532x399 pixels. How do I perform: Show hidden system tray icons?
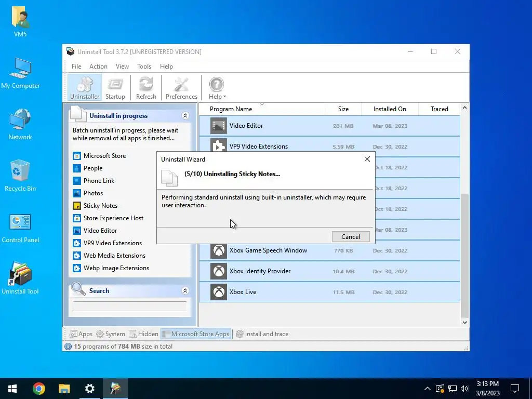pos(428,389)
